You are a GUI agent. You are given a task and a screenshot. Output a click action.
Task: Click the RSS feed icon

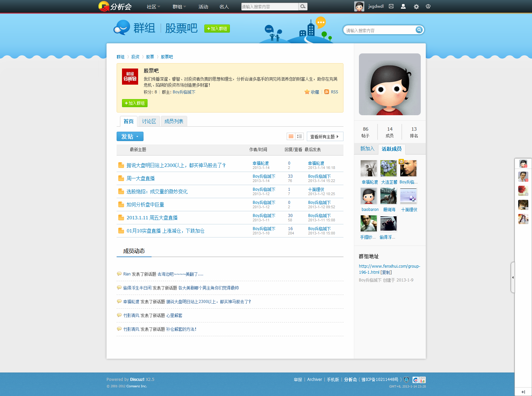tap(327, 92)
